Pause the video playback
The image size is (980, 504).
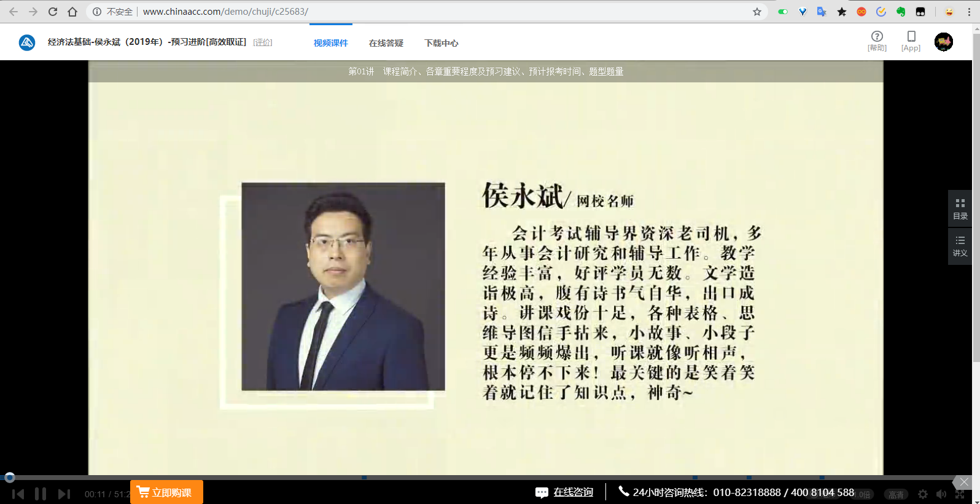[x=41, y=494]
